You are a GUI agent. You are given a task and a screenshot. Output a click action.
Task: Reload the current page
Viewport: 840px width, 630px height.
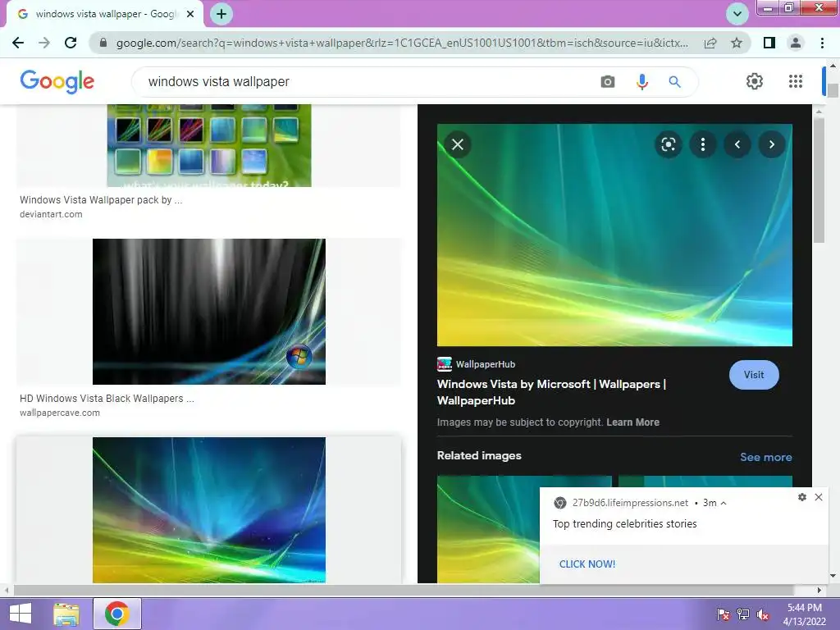pos(71,43)
